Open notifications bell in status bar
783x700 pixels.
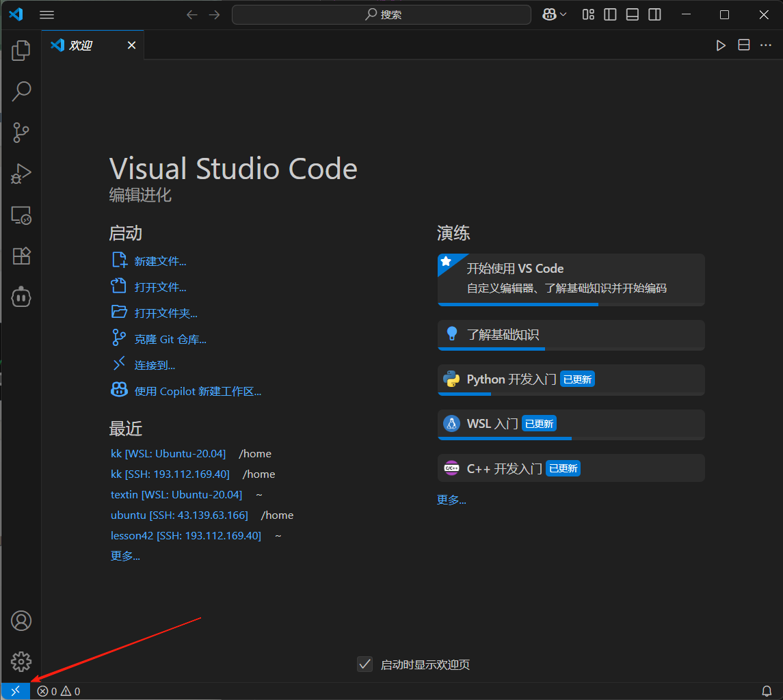pos(767,691)
